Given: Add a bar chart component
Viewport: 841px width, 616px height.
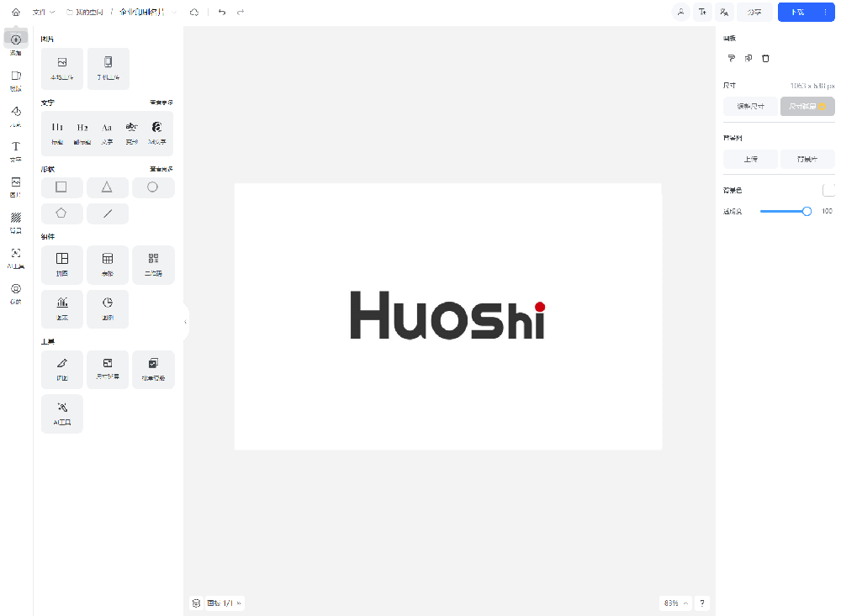Looking at the screenshot, I should tap(62, 308).
